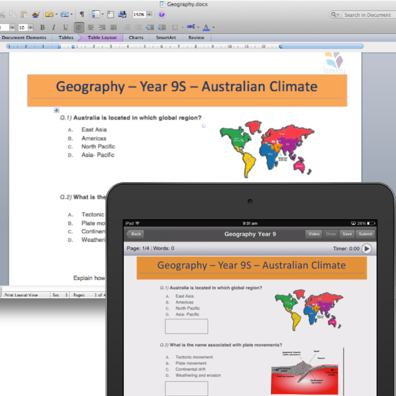Switch to the Charts ribbon tab
396x396 pixels.
tap(136, 38)
